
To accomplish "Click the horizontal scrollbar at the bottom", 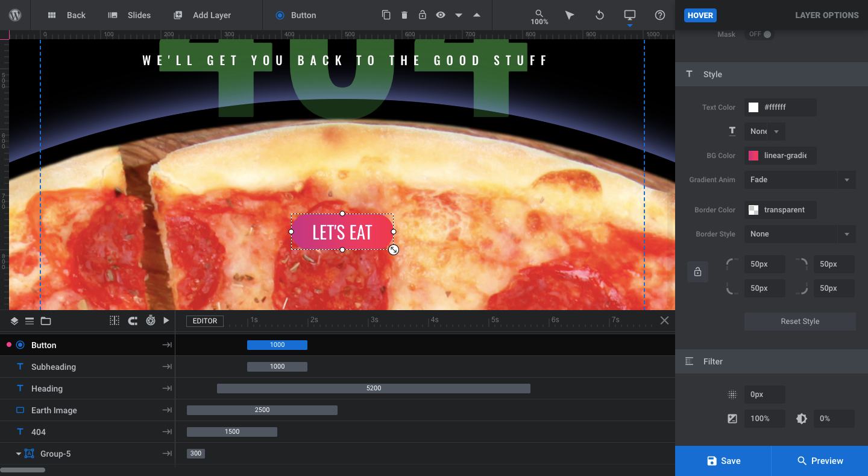I will coord(22,470).
